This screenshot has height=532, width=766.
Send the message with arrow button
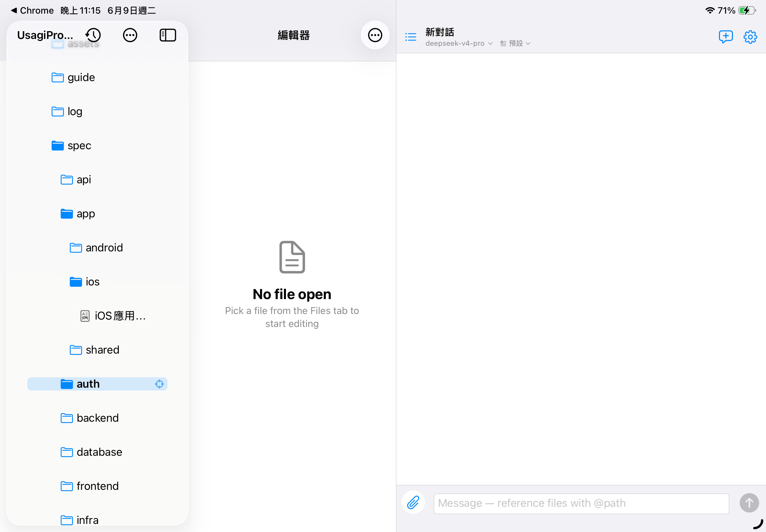[749, 503]
